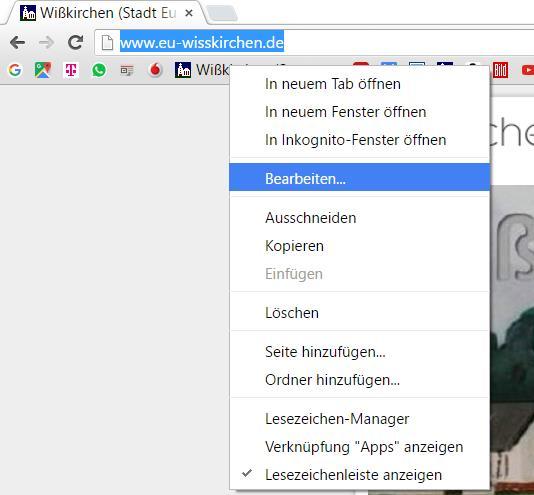Screen dimensions: 534x495
Task: Open the Telekom bookmark icon
Action: [x=71, y=70]
